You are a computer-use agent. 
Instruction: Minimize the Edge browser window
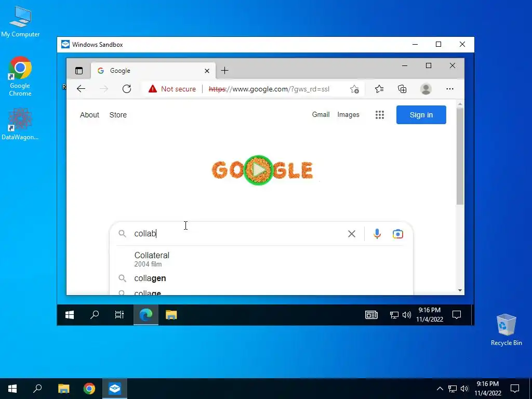404,65
